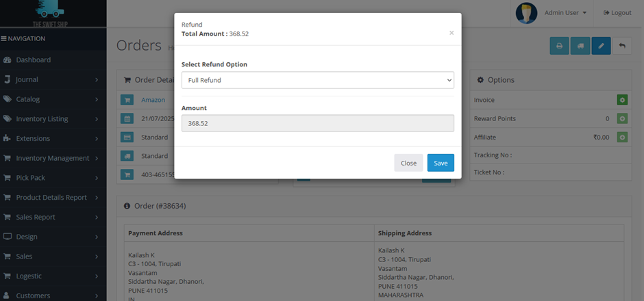The width and height of the screenshot is (644, 301).
Task: Click the shipping truck icon button
Action: [x=580, y=46]
